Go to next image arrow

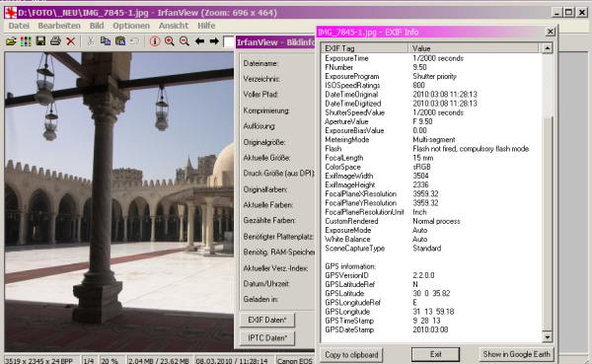pos(214,40)
